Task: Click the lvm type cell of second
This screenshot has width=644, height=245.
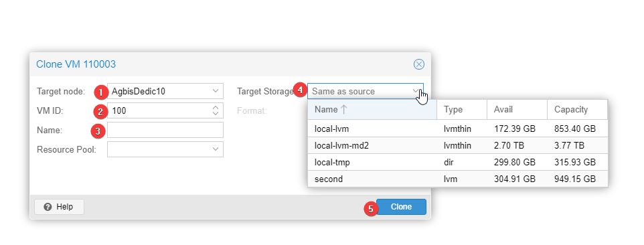Action: pos(462,179)
